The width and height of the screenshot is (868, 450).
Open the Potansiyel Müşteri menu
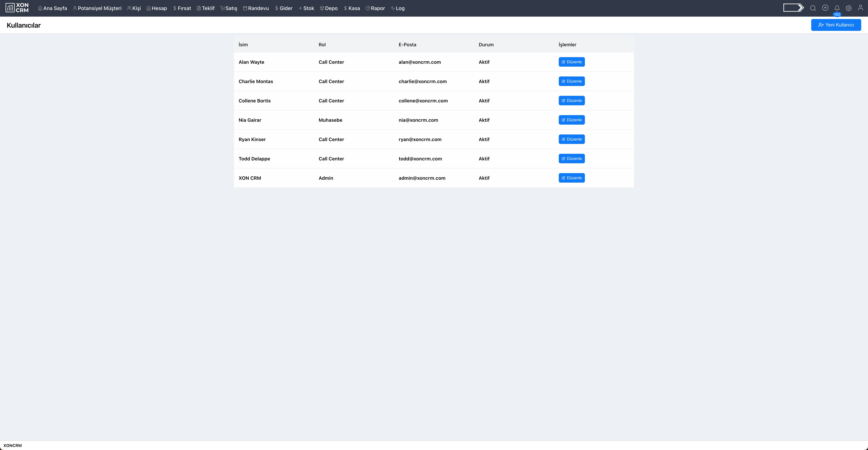point(97,8)
